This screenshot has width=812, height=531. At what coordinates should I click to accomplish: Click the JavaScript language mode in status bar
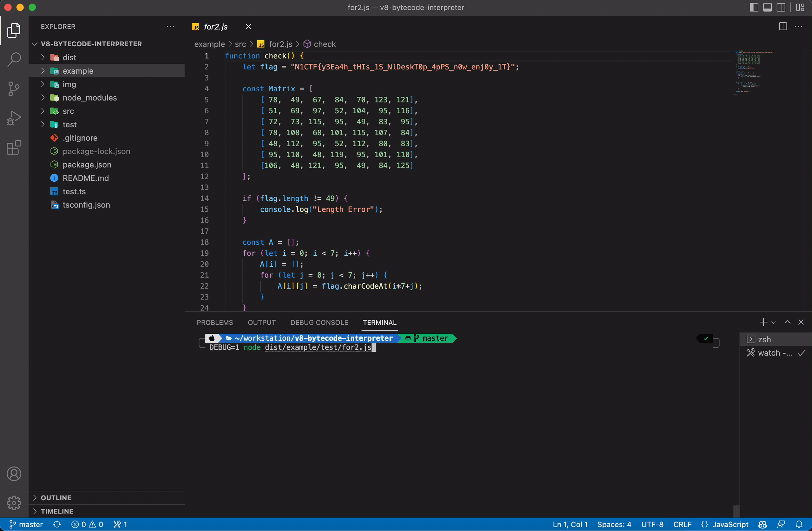tap(730, 525)
